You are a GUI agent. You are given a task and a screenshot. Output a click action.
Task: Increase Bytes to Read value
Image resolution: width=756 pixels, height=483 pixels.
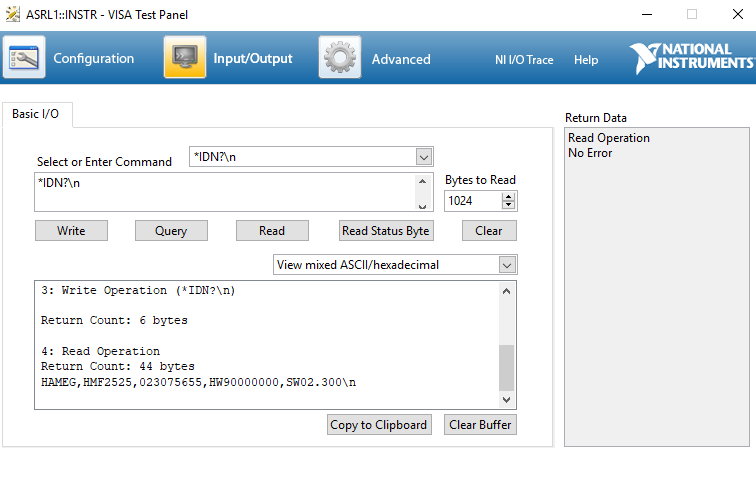coord(508,197)
